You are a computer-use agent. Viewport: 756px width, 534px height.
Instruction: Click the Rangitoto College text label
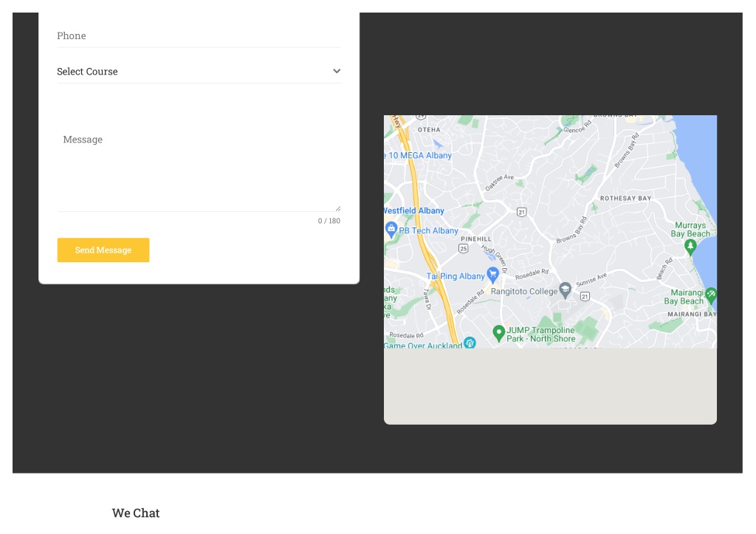524,291
